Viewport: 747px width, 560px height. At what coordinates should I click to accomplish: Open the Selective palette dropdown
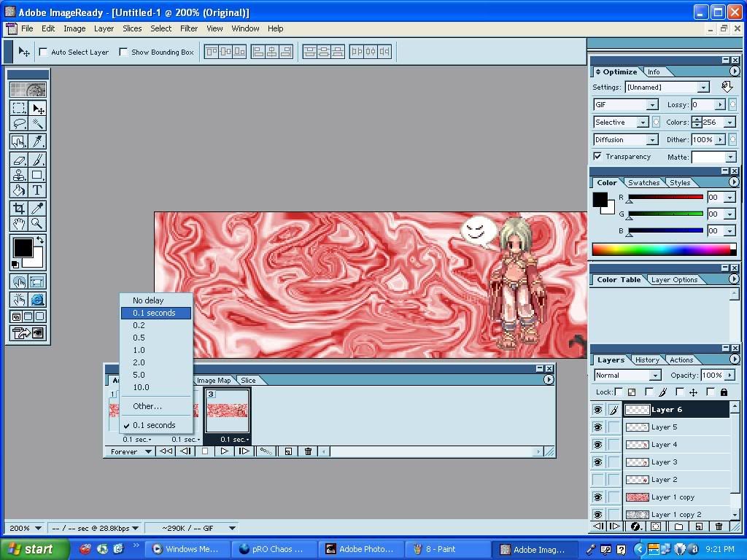pyautogui.click(x=643, y=122)
